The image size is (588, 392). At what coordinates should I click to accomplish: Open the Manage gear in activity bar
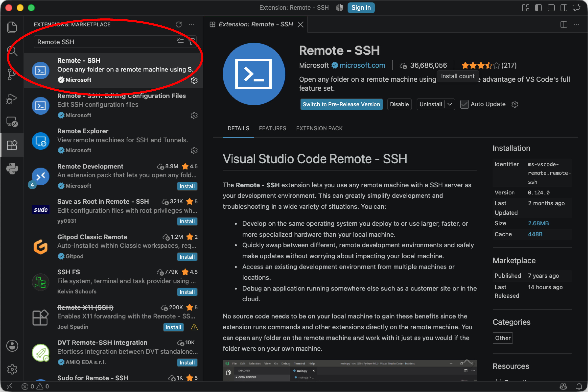tap(12, 370)
